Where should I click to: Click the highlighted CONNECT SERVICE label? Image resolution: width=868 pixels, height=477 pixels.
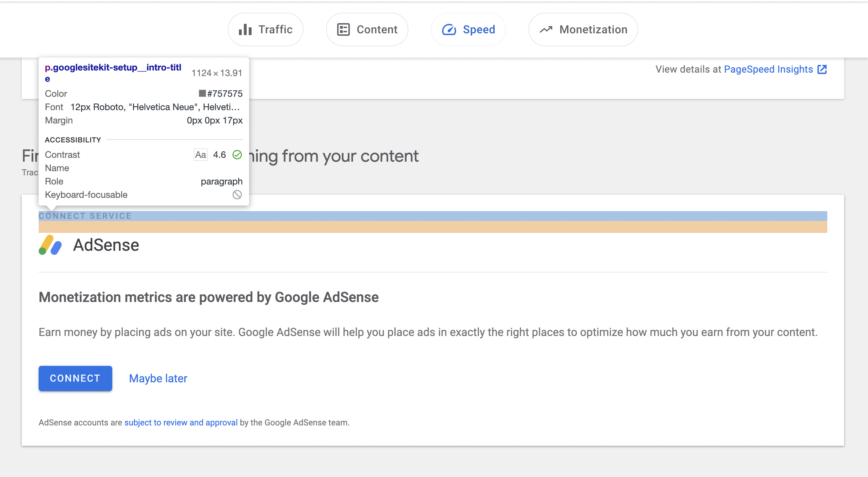[85, 216]
